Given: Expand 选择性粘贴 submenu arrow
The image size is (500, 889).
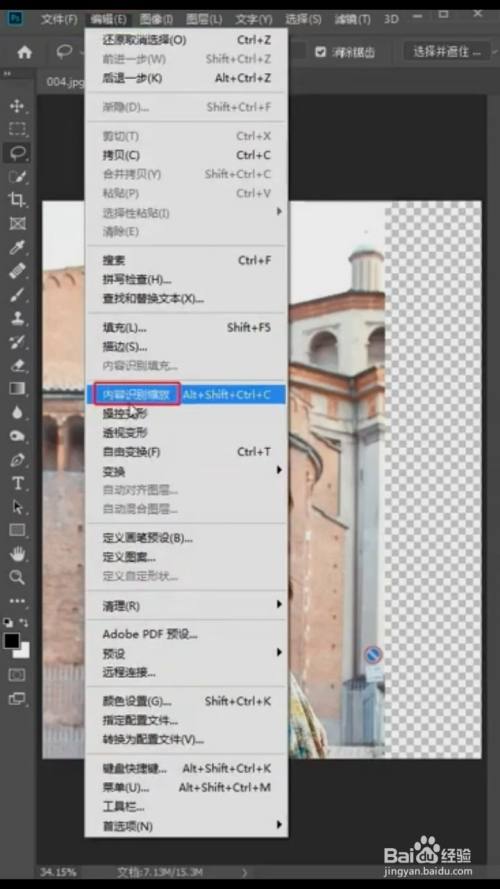Looking at the screenshot, I should (x=278, y=212).
